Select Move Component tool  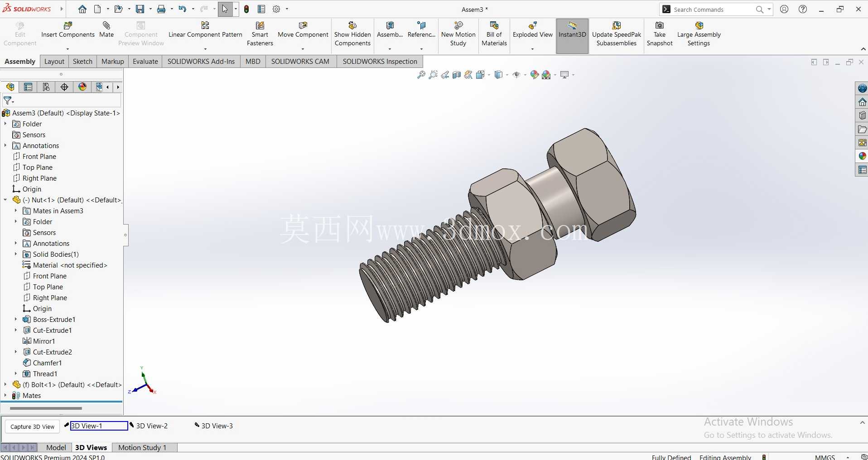click(x=303, y=30)
